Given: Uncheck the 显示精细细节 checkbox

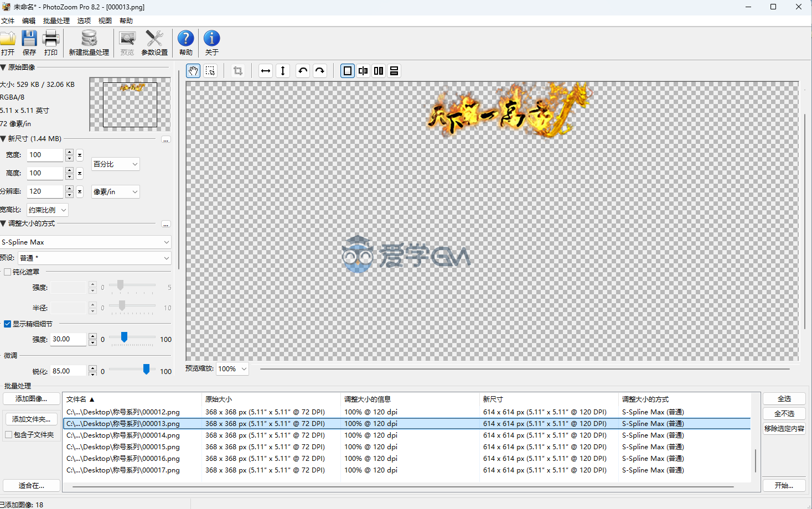Looking at the screenshot, I should coord(8,324).
